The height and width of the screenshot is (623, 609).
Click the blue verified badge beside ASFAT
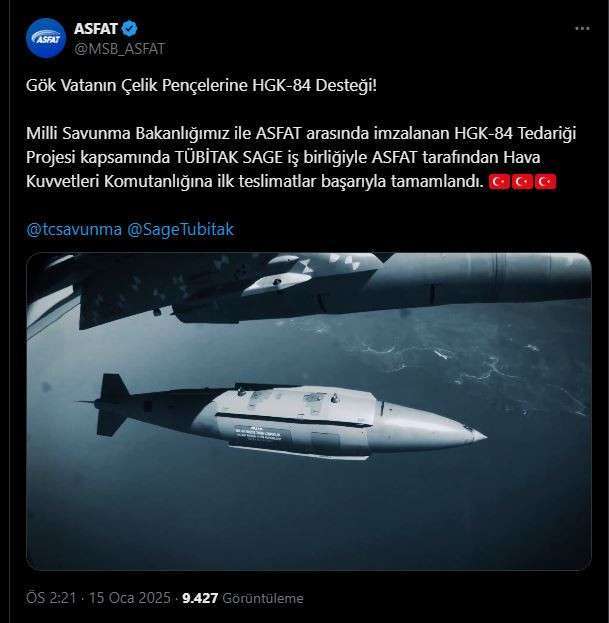(x=130, y=29)
